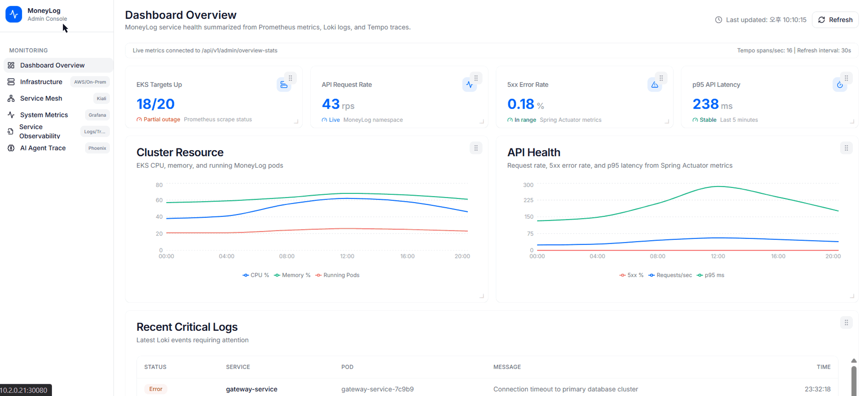The height and width of the screenshot is (396, 868).
Task: Click the Logs/Tr... badge
Action: pyautogui.click(x=95, y=132)
